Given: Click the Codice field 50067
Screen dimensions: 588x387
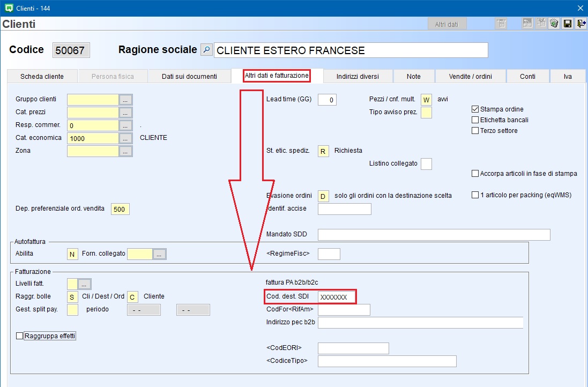Looking at the screenshot, I should pos(71,50).
